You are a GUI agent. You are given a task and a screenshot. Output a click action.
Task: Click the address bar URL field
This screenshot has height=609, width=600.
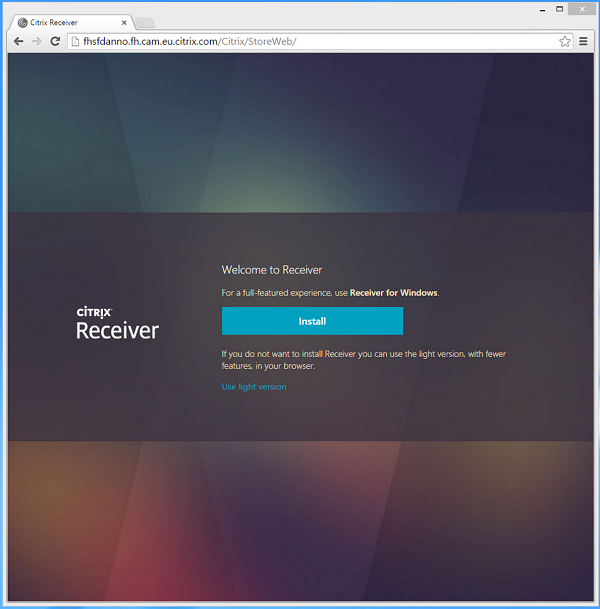point(300,41)
